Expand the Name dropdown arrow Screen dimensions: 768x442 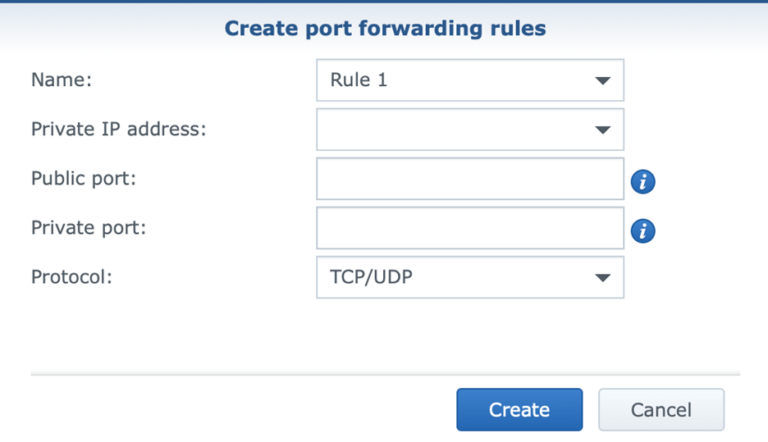pyautogui.click(x=602, y=80)
